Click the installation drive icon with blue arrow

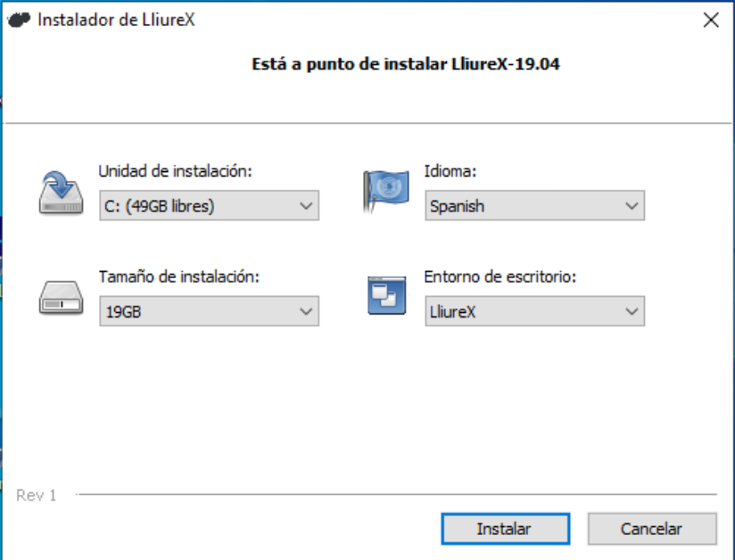point(61,193)
